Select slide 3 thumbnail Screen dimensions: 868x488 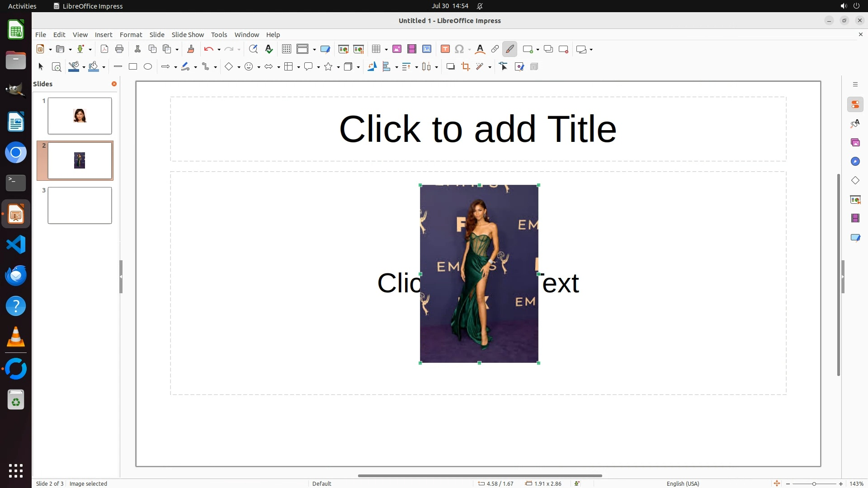point(80,206)
